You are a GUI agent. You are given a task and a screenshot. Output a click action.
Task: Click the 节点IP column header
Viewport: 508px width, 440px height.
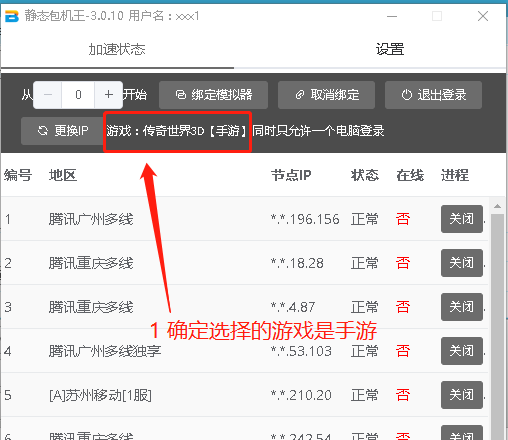[291, 175]
